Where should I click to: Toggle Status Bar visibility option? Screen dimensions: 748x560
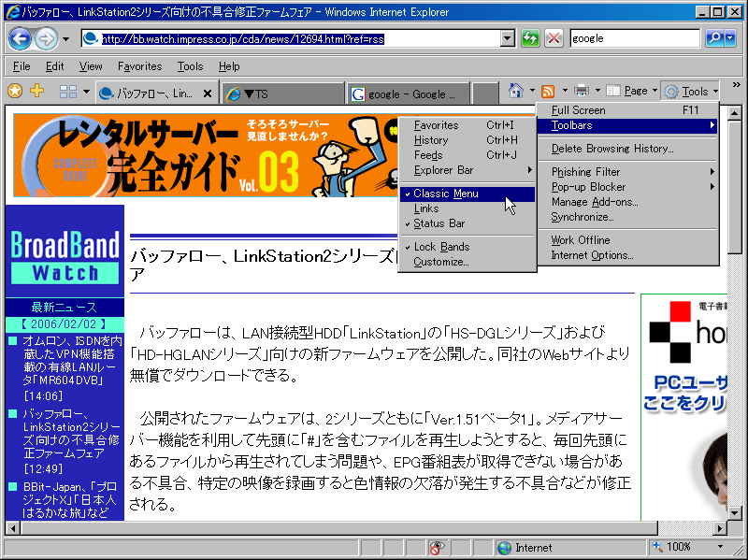pos(467,223)
